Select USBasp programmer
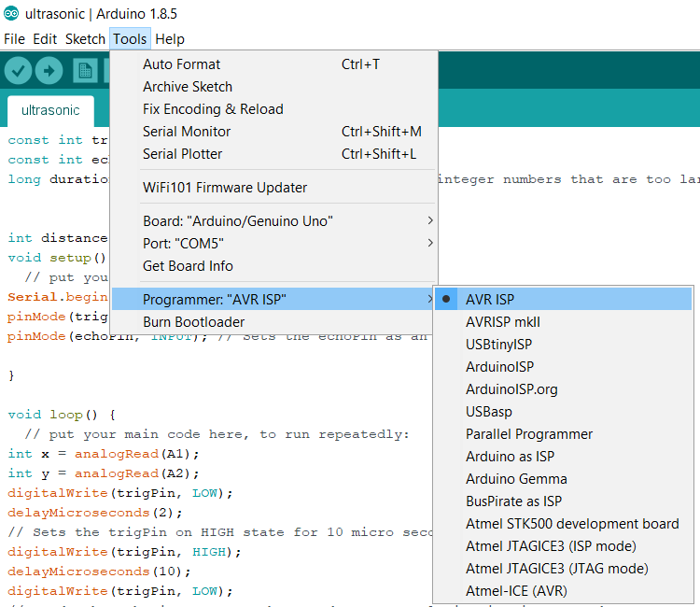 point(564,412)
